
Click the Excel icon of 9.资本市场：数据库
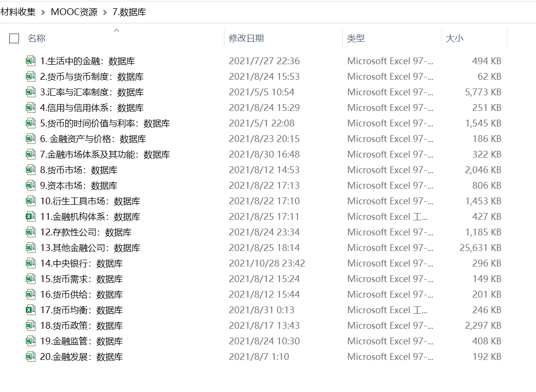pyautogui.click(x=30, y=186)
